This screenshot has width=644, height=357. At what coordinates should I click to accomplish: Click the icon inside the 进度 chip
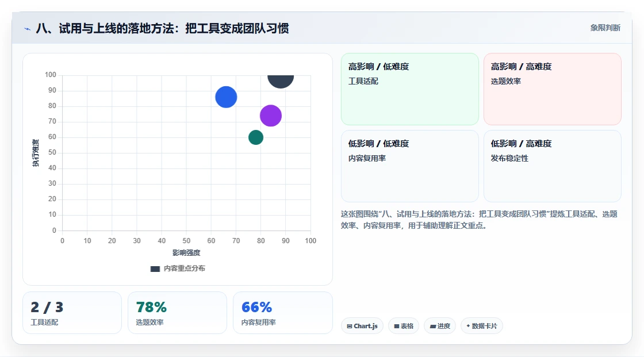point(433,326)
